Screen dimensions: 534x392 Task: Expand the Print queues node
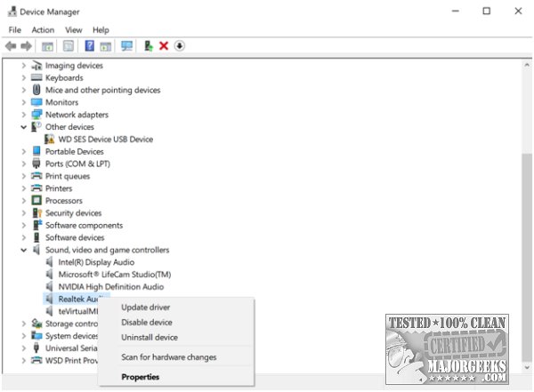tap(23, 176)
